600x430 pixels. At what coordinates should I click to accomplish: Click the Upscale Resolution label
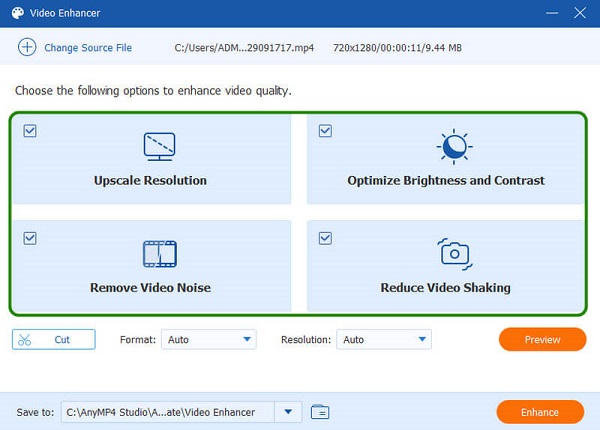tap(150, 181)
